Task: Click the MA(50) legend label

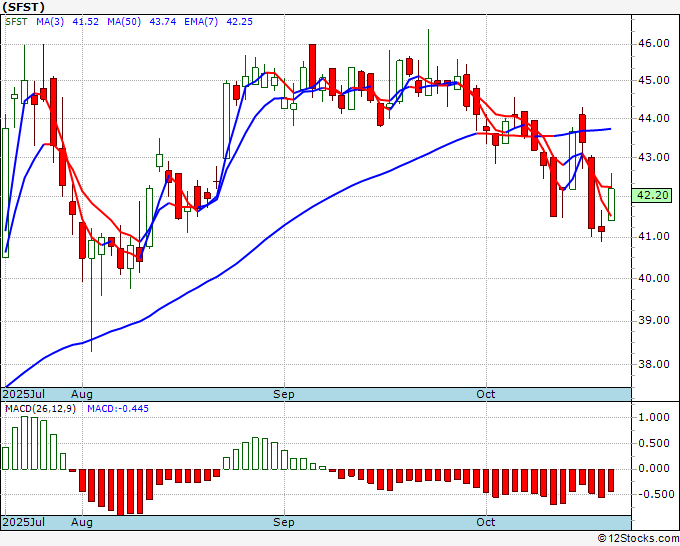Action: point(124,22)
